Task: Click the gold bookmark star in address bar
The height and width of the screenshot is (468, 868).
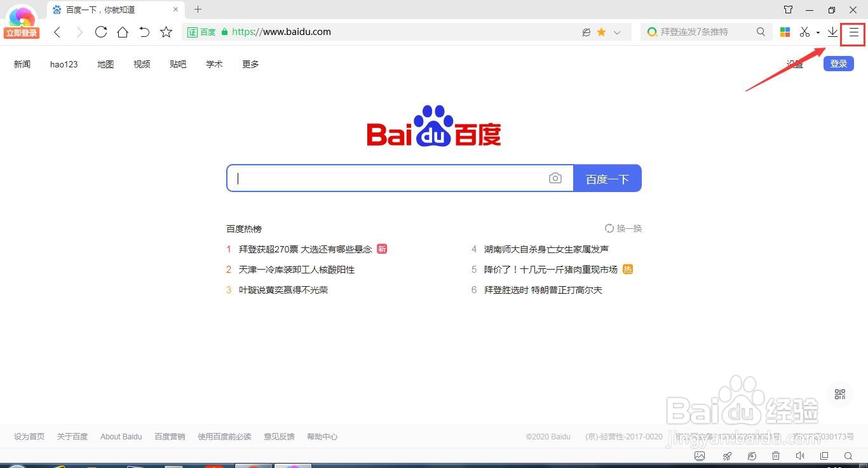Action: 601,32
